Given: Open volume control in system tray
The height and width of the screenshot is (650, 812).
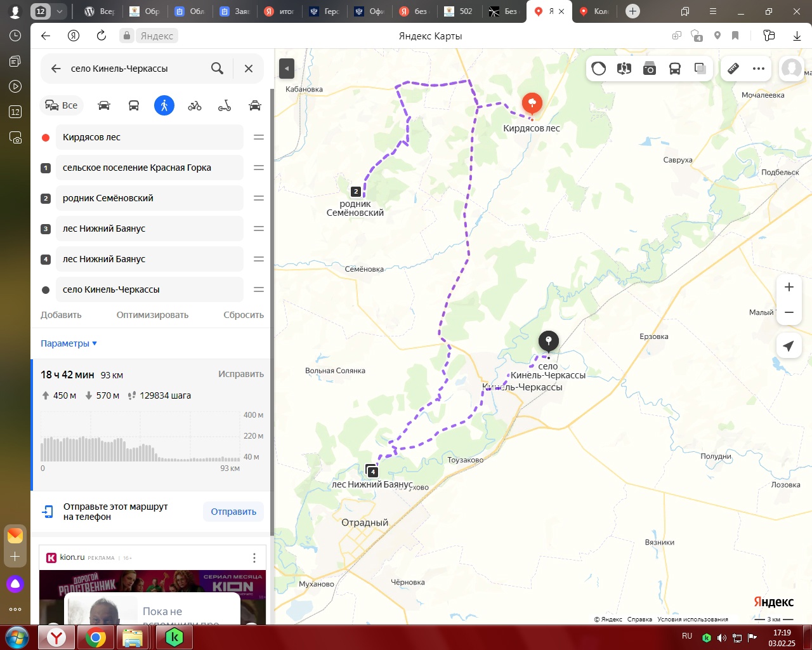Looking at the screenshot, I should [x=722, y=637].
